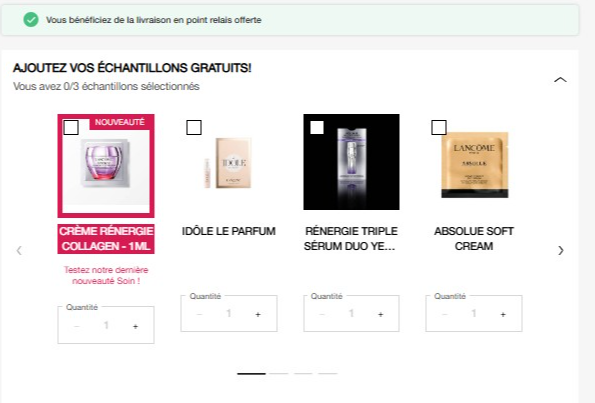The width and height of the screenshot is (595, 403).
Task: Decrease quantity of Idôle Le Parfum
Action: click(x=200, y=314)
